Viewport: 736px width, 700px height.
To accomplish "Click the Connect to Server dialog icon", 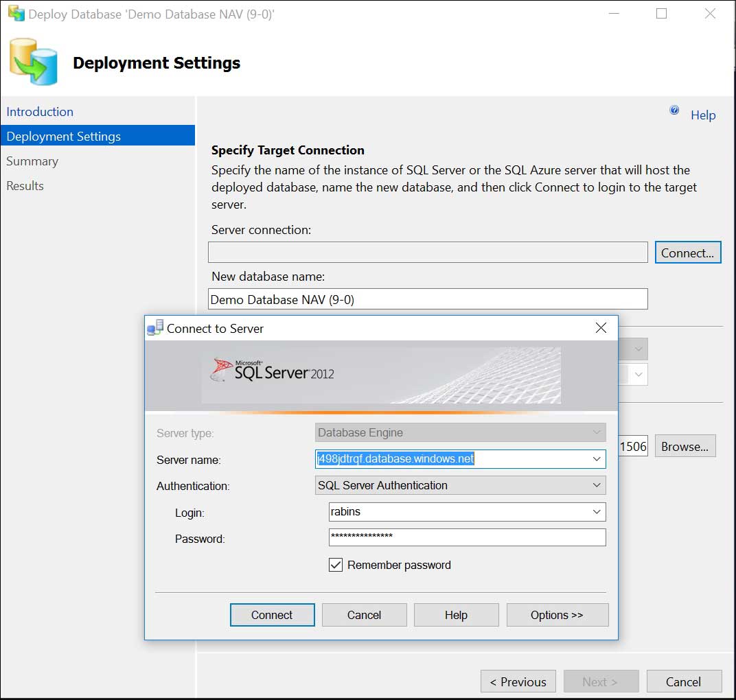I will pyautogui.click(x=156, y=327).
